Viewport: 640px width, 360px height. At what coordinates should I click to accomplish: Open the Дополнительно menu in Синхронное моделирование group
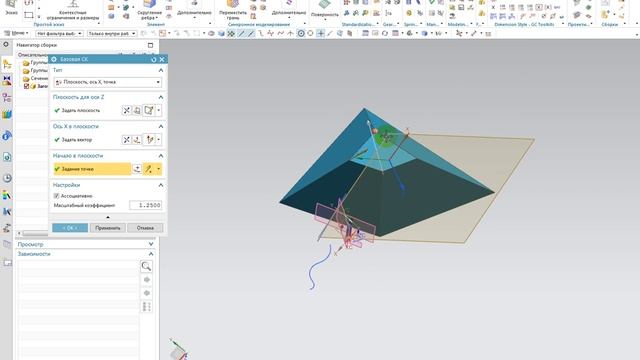[x=289, y=10]
